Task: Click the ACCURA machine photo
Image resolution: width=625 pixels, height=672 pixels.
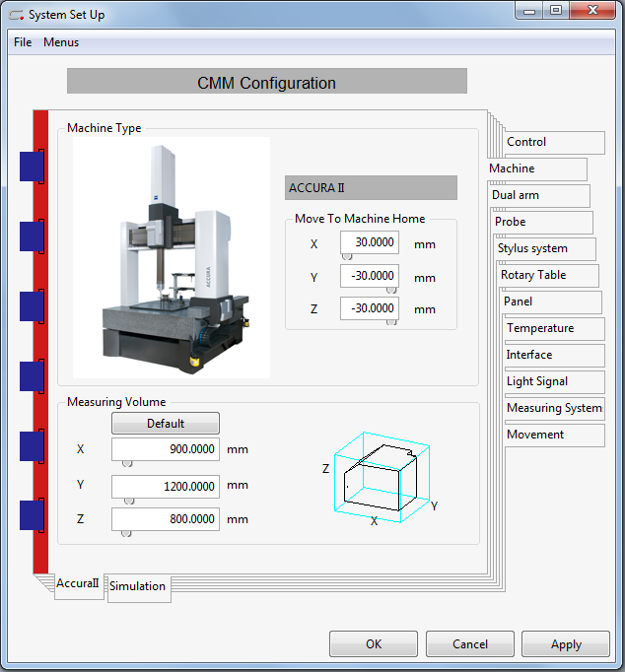Action: coord(172,257)
